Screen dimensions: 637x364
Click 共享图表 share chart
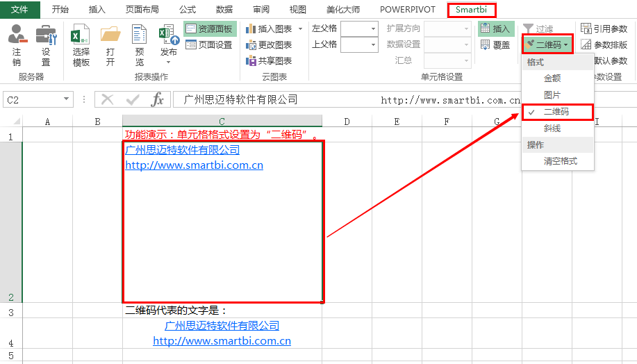(269, 60)
